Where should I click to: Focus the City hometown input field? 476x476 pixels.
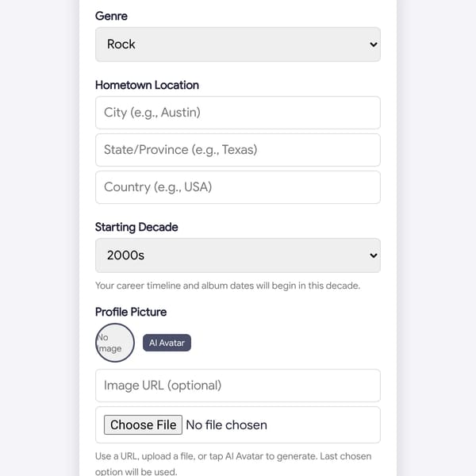(x=238, y=113)
